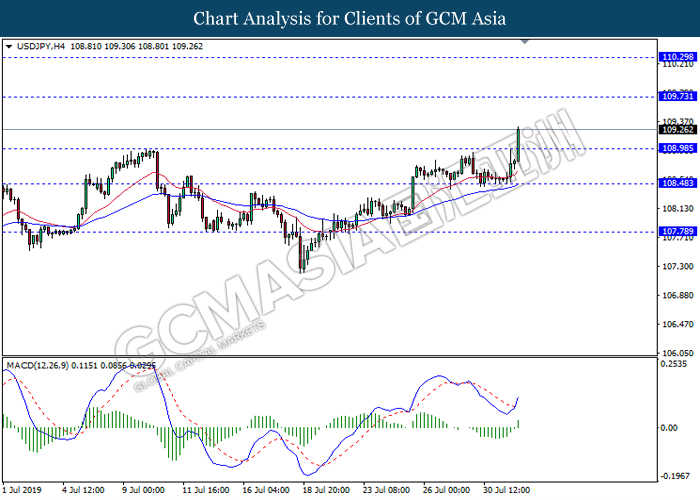700x500 pixels.
Task: Click the 106.880 price axis value
Action: coord(678,296)
